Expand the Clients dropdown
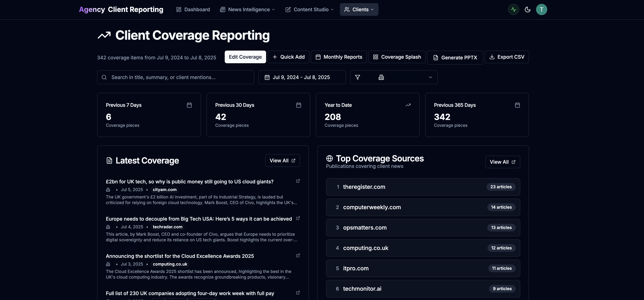The height and width of the screenshot is (300, 644). tap(359, 9)
